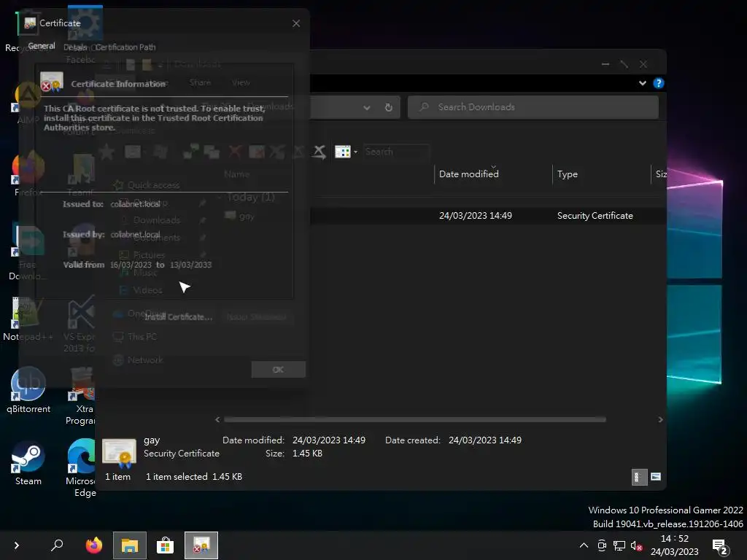Click the classic toolbar view mode icon
747x560 pixels.
pyautogui.click(x=343, y=152)
